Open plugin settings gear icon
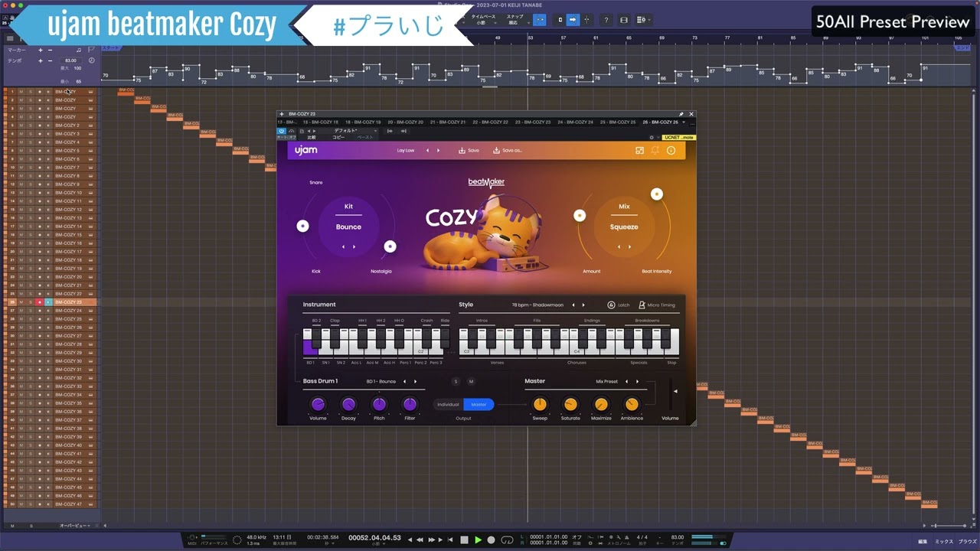Screen dimensions: 980x551 [x=652, y=137]
